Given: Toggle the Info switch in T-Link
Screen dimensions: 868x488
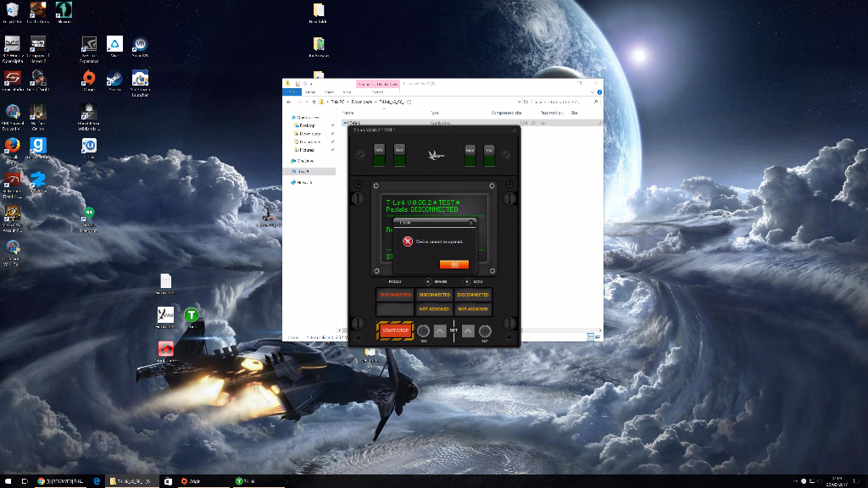Looking at the screenshot, I should coord(380,155).
